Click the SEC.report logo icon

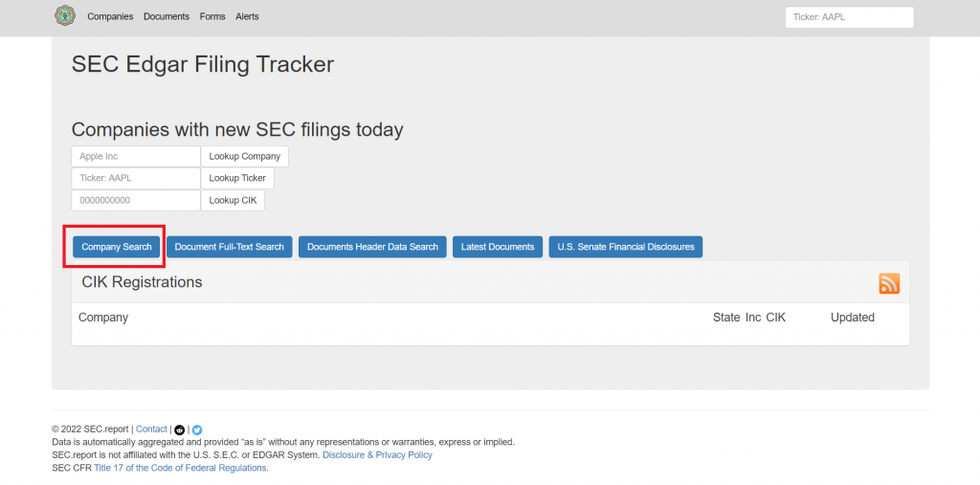click(x=65, y=16)
